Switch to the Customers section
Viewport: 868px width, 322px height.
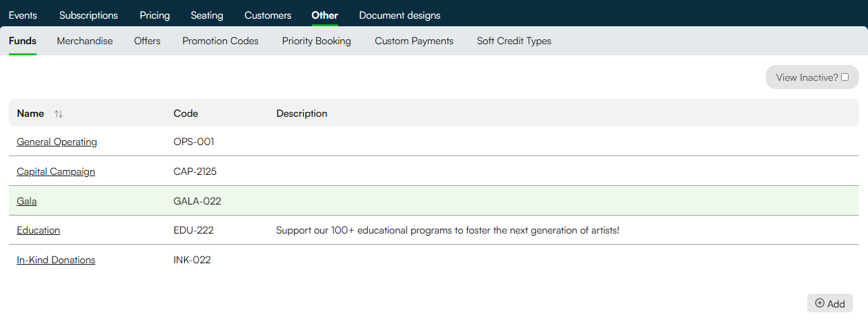pyautogui.click(x=268, y=15)
